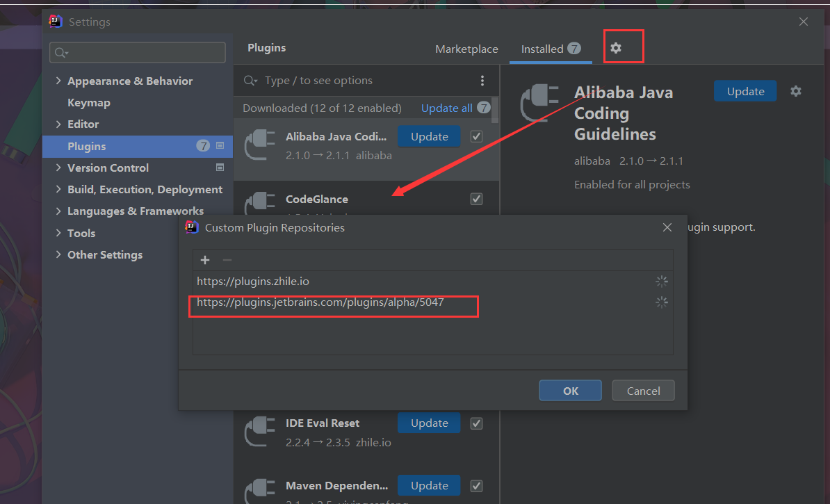This screenshot has height=504, width=830.
Task: Click the 'alibaba 2.1.0 → 2.1.1' detail text
Action: click(629, 161)
